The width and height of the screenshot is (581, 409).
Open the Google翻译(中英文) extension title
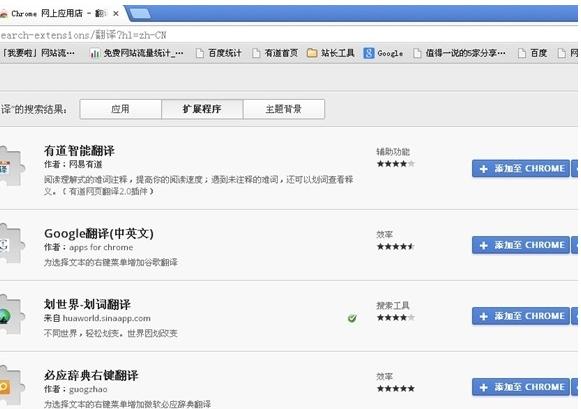(x=99, y=234)
